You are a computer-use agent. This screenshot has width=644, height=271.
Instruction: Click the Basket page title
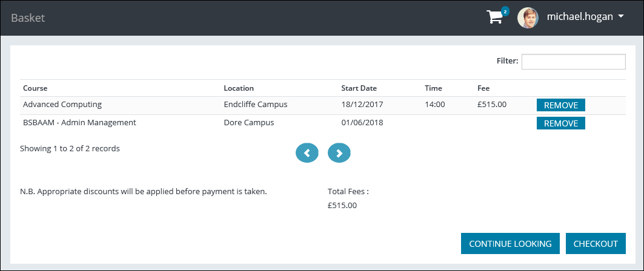(x=28, y=18)
